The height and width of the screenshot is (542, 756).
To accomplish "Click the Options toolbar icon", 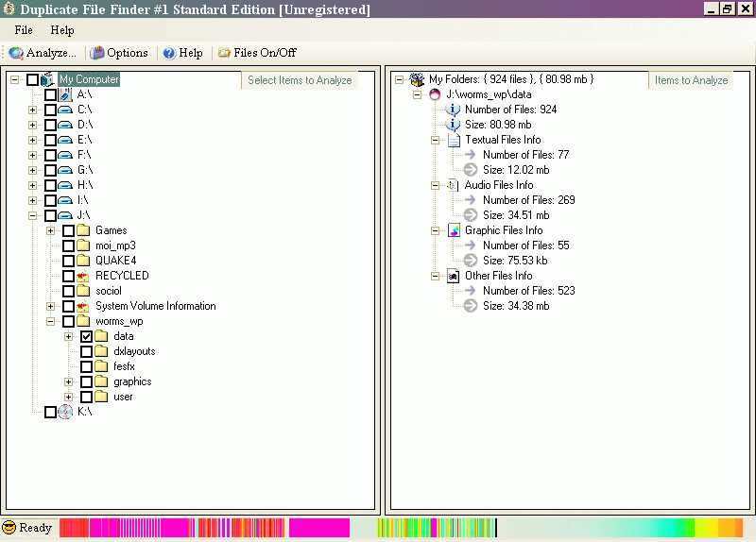I will pos(97,53).
